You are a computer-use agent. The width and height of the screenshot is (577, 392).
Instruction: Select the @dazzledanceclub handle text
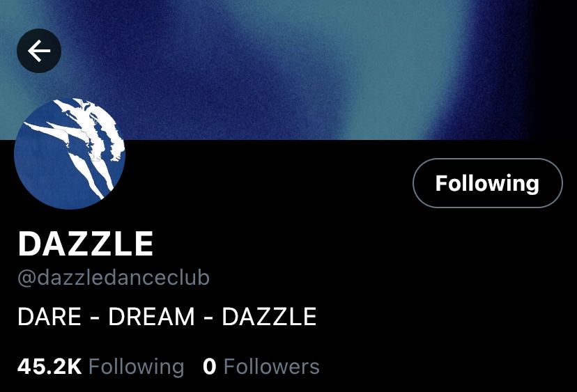[x=114, y=278]
